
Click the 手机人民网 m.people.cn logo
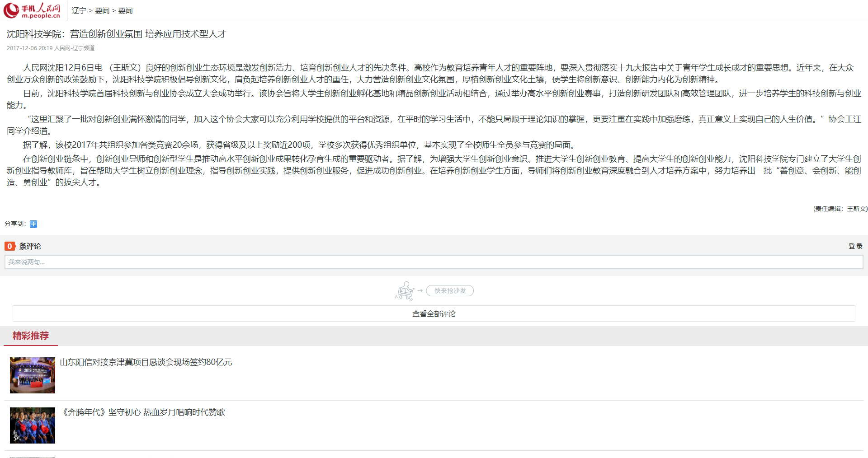(x=33, y=10)
